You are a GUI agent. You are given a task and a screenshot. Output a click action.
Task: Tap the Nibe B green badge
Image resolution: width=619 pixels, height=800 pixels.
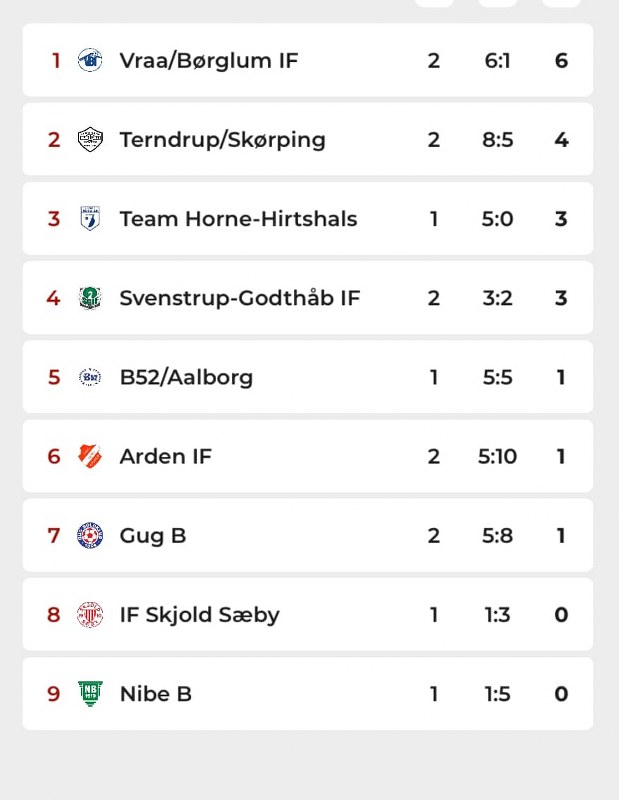[90, 693]
